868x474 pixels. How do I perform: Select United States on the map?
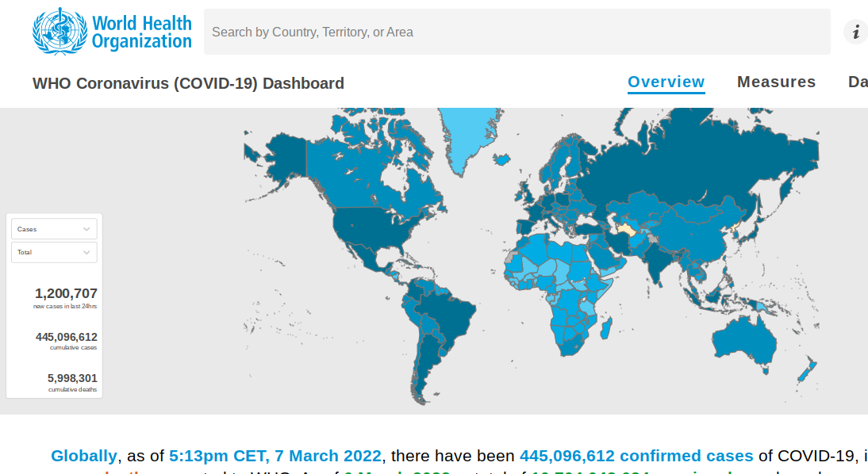371,227
